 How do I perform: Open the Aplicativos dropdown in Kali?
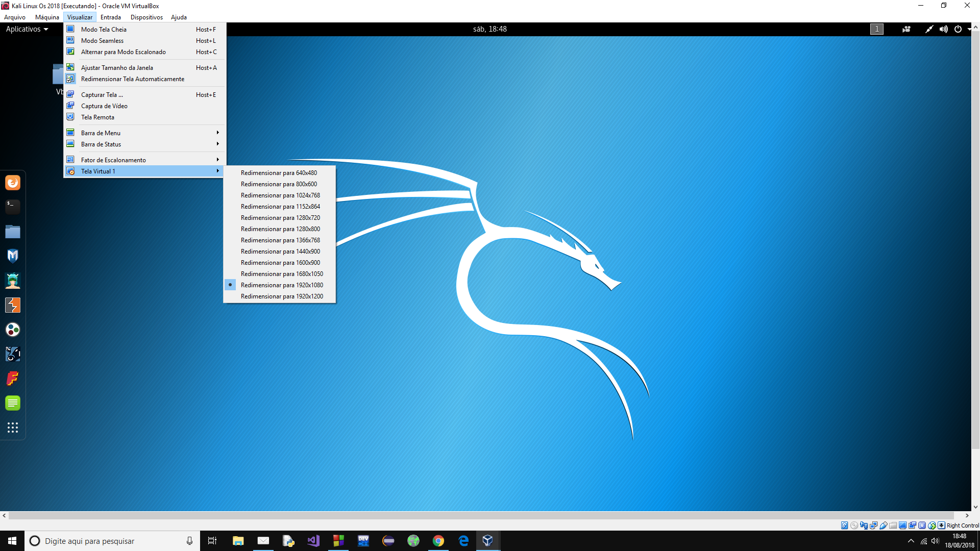[x=27, y=29]
